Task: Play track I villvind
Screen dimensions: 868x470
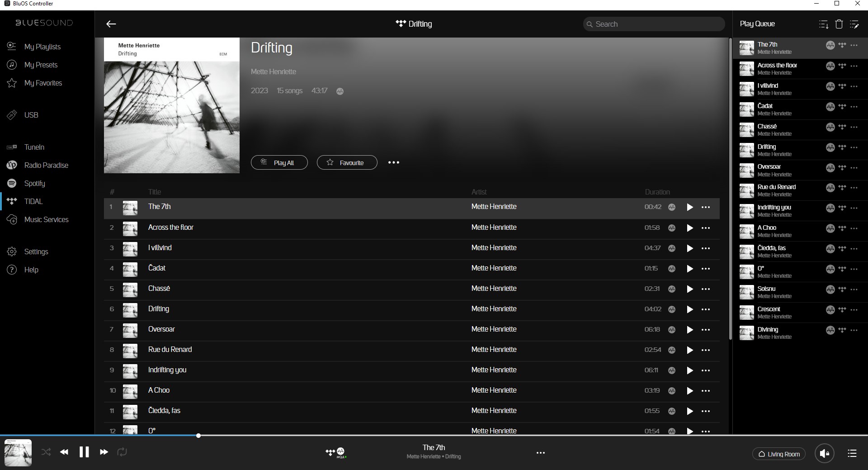Action: pos(690,248)
